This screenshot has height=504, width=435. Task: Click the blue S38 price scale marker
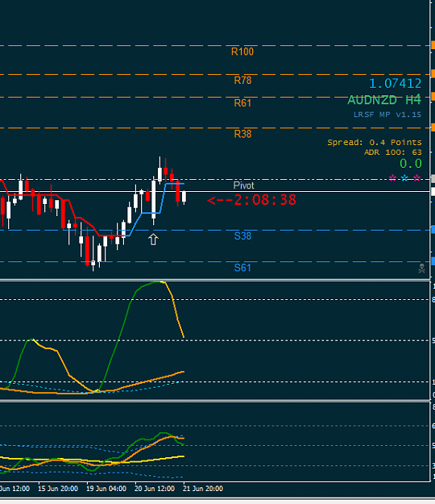[433, 230]
